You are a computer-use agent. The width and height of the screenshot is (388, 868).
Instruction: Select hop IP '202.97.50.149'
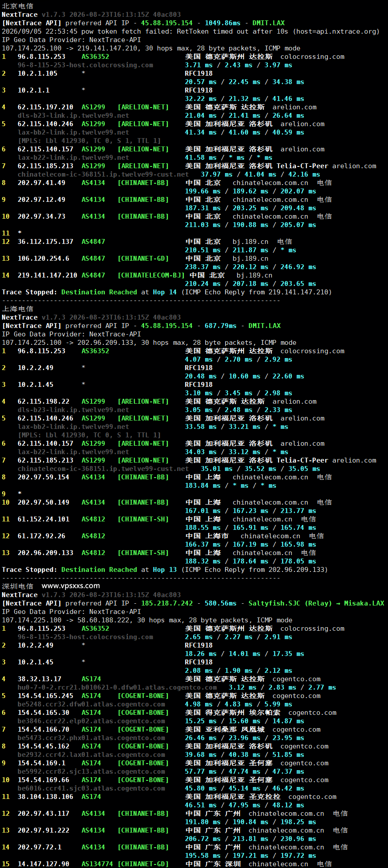click(43, 502)
